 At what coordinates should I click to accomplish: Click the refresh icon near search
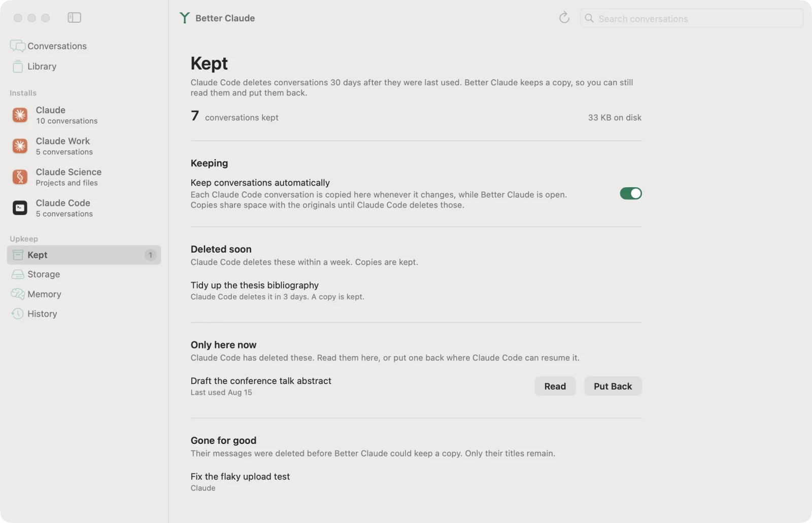click(x=564, y=18)
